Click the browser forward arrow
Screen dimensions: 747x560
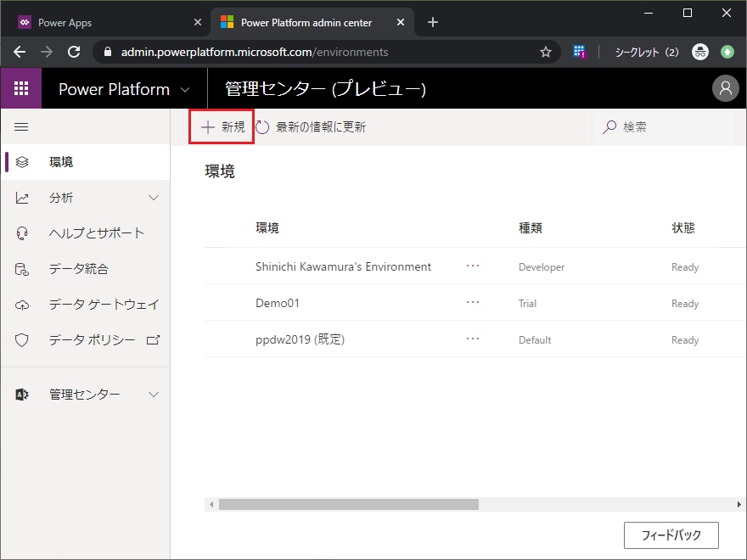click(47, 52)
